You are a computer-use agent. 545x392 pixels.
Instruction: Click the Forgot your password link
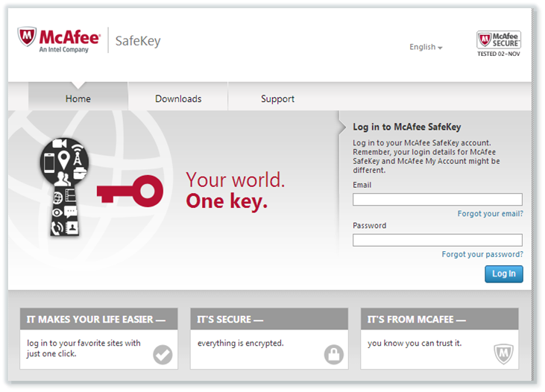(482, 254)
